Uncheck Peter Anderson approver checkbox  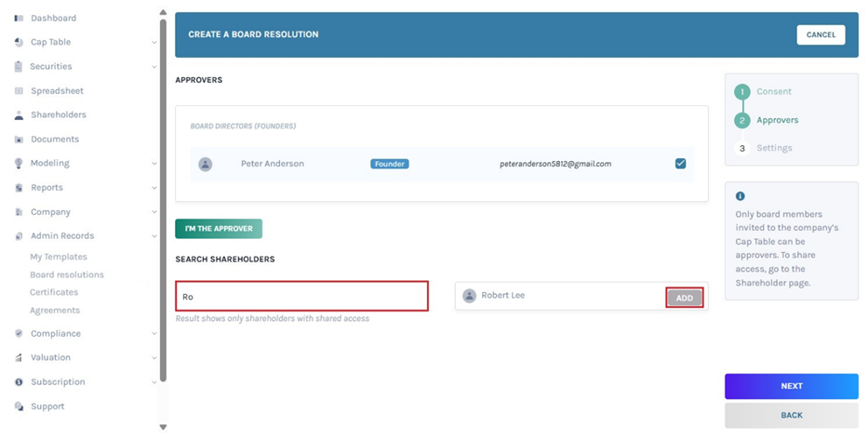[680, 164]
